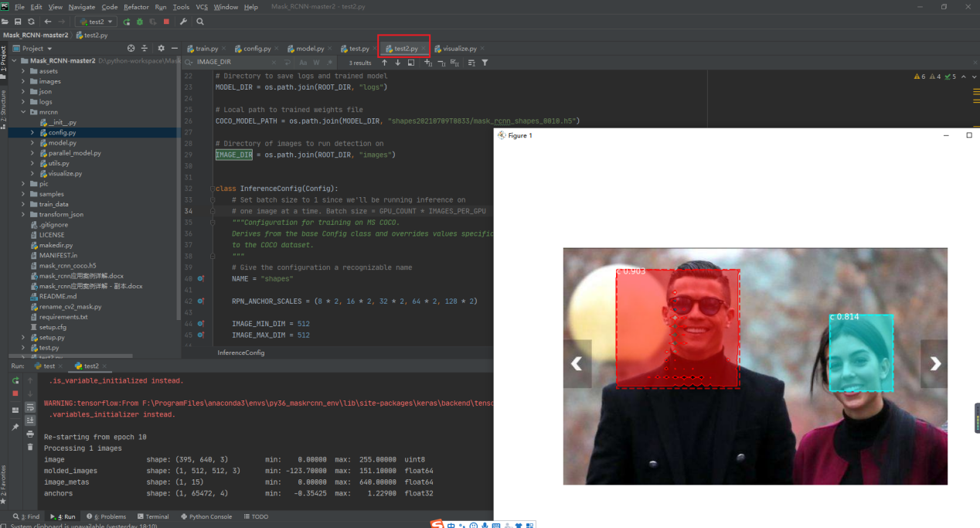980x528 pixels.
Task: Switch to the train.py editor tab
Action: click(x=206, y=48)
